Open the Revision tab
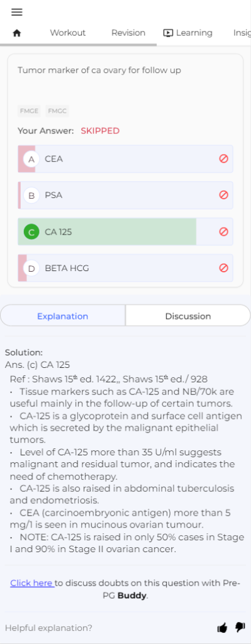 pyautogui.click(x=128, y=33)
